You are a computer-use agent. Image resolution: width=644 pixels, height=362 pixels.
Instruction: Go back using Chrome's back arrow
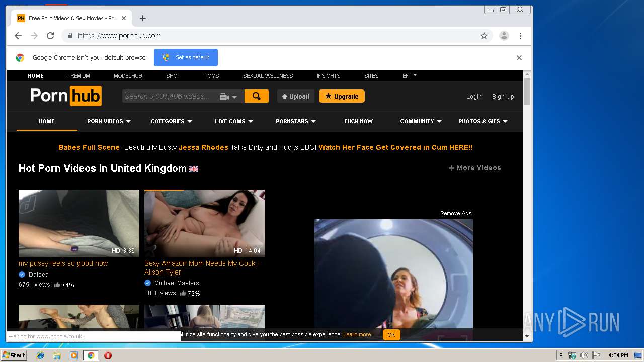click(x=18, y=36)
